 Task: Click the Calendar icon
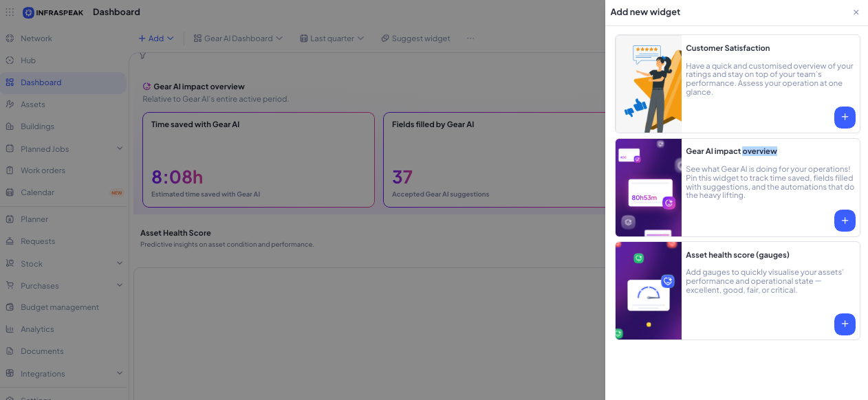click(10, 192)
